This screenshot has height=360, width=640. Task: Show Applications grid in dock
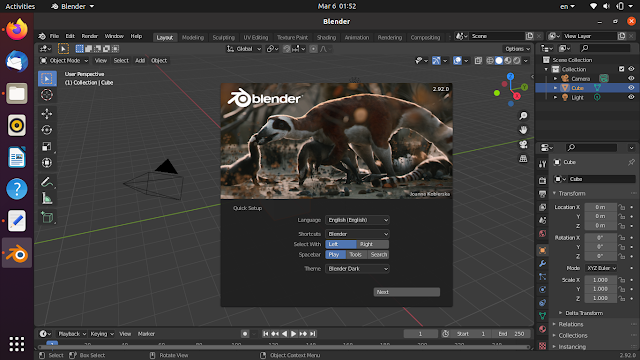pyautogui.click(x=17, y=344)
